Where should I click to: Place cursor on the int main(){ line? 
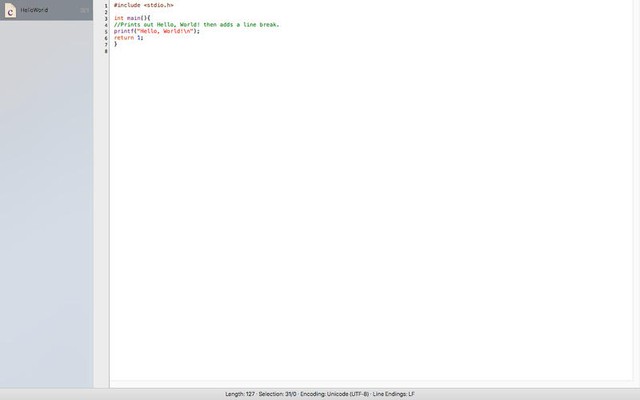click(132, 18)
